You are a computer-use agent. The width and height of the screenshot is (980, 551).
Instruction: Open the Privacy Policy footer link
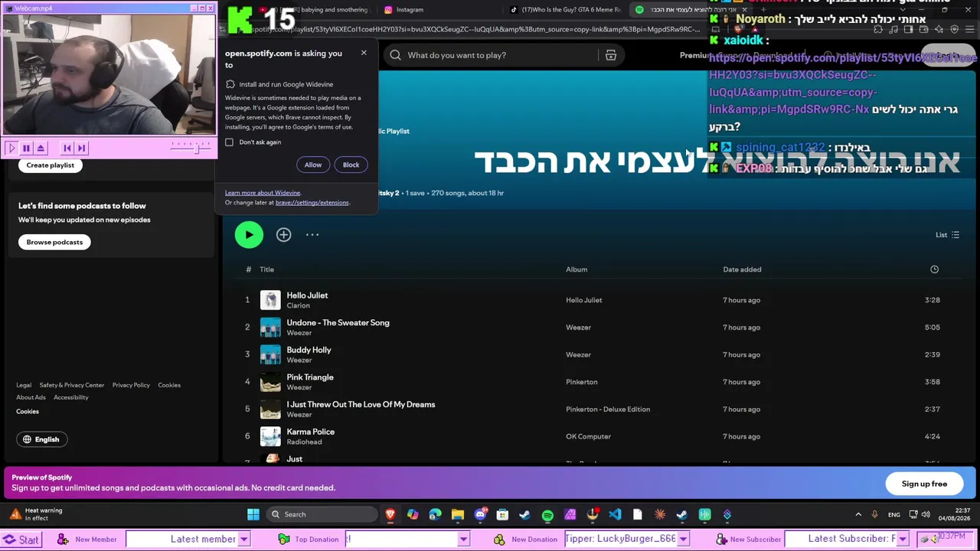click(x=131, y=385)
